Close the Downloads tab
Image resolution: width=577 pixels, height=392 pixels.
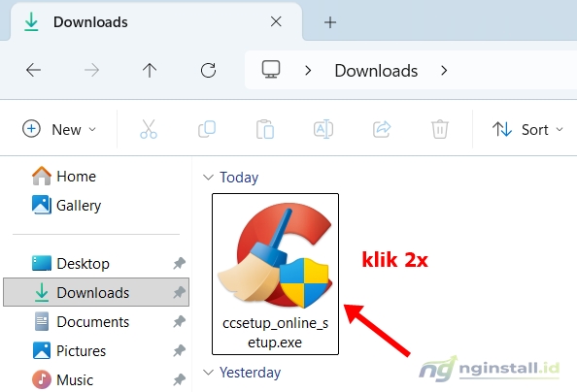(276, 21)
